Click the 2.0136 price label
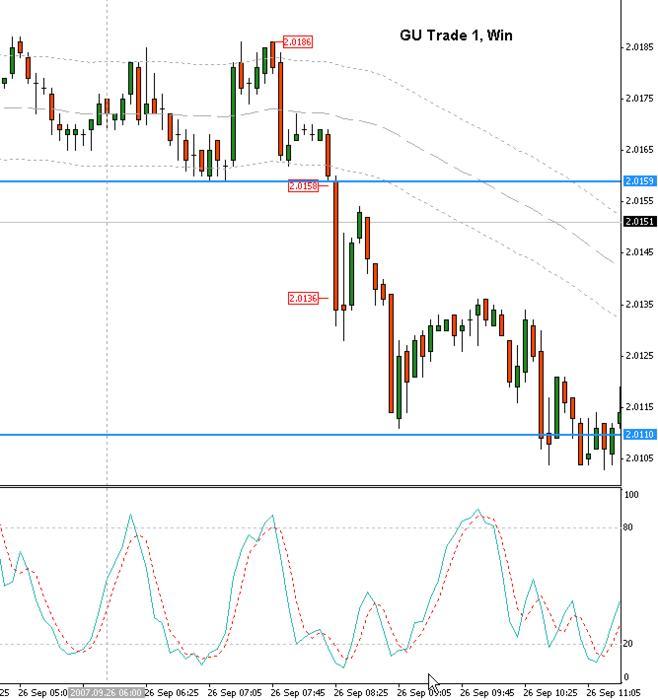This screenshot has width=658, height=700. [x=304, y=298]
